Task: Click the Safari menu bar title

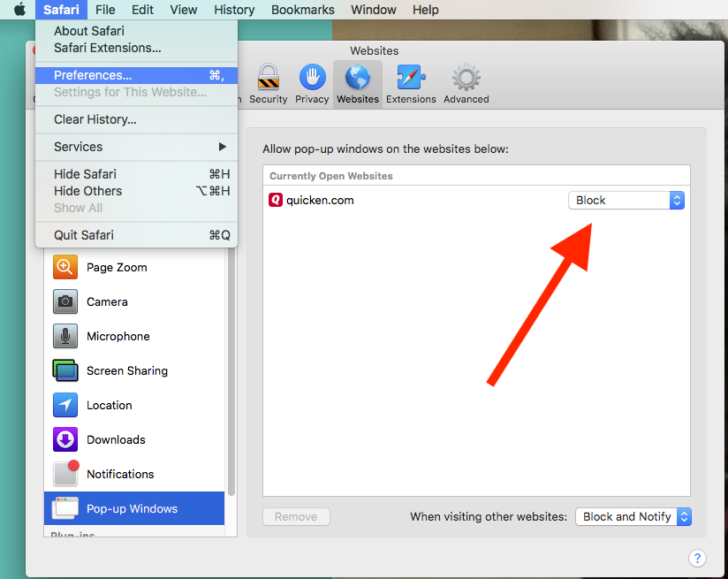Action: (61, 10)
